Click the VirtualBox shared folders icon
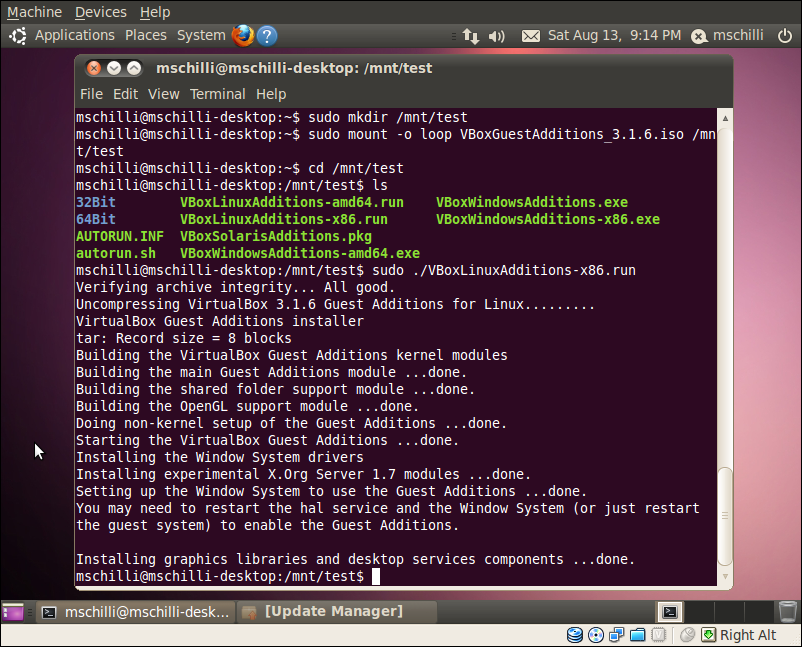802x647 pixels. 637,635
